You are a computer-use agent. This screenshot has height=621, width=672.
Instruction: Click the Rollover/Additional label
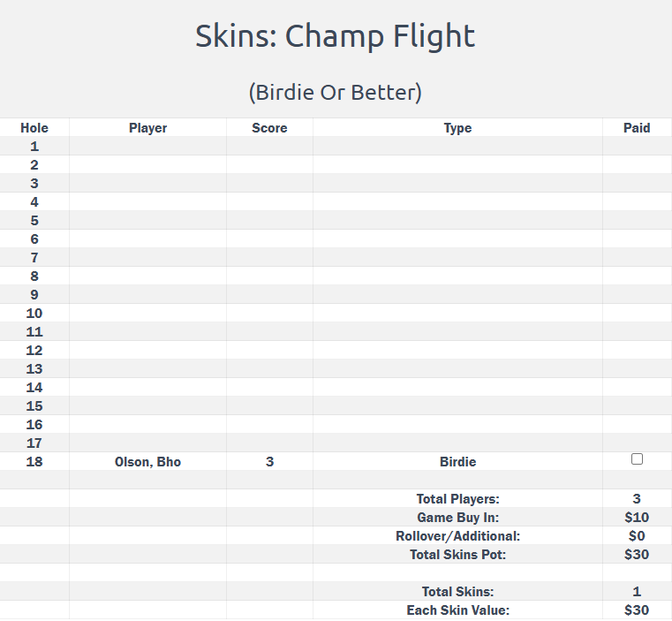click(457, 536)
